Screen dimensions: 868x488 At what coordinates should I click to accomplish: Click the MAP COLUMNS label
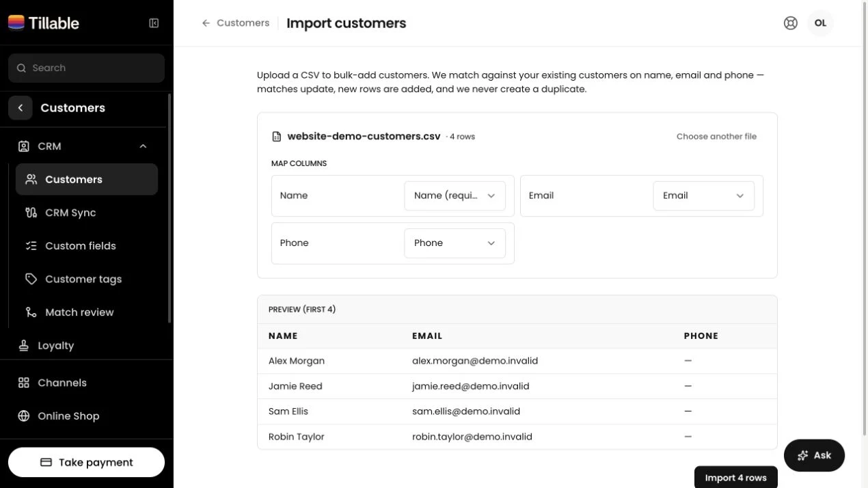pyautogui.click(x=299, y=163)
